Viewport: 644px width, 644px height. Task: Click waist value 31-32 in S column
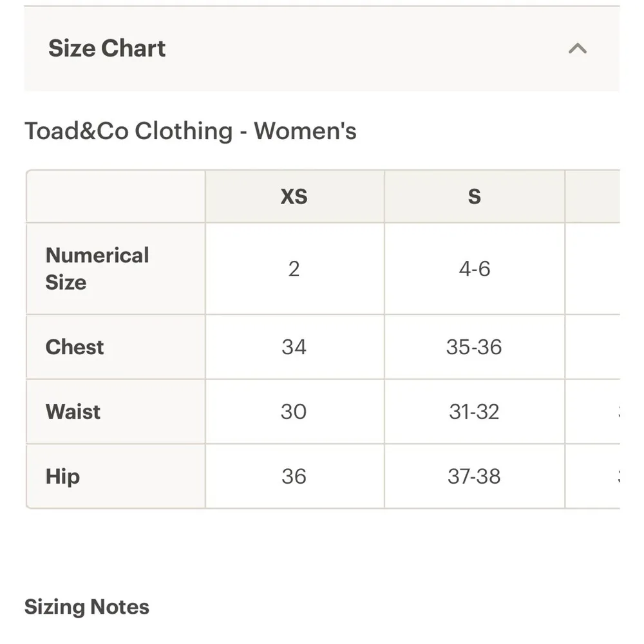coord(474,412)
